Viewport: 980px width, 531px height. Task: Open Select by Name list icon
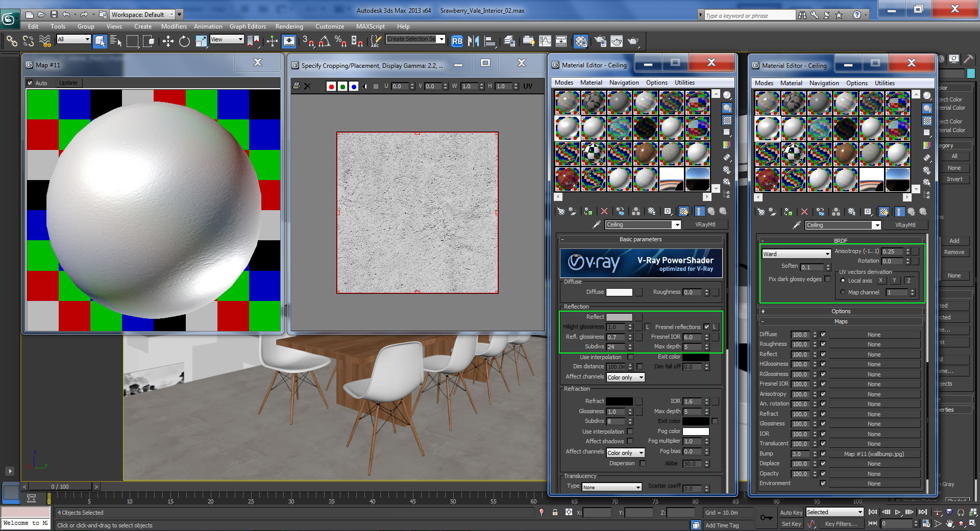tap(116, 41)
